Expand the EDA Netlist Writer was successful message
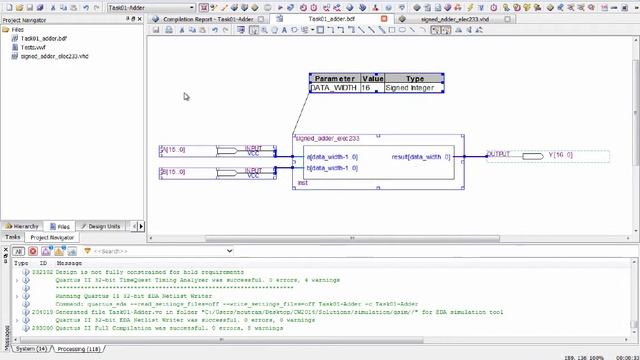640x360 pixels. 17,320
